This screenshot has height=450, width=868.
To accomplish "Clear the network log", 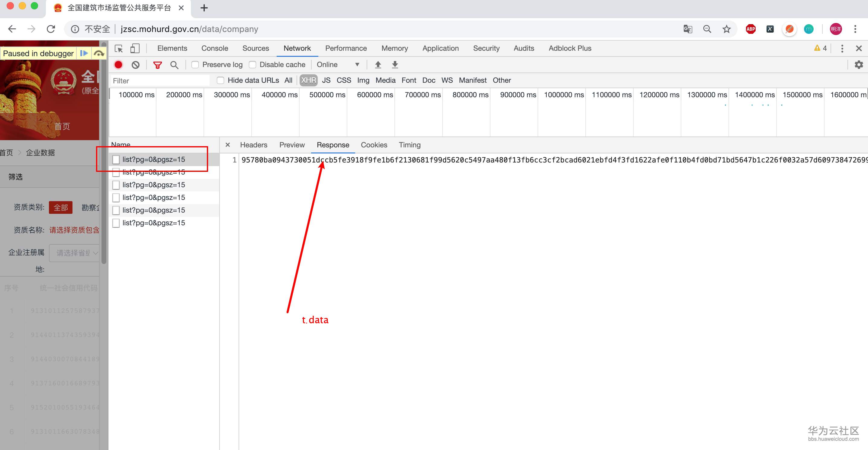I will tap(136, 65).
